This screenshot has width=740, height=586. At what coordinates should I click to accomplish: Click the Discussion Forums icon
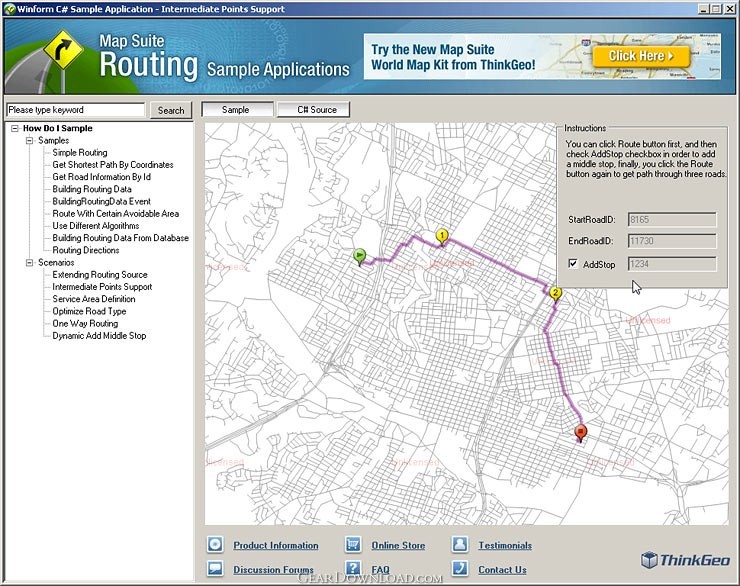pos(215,568)
